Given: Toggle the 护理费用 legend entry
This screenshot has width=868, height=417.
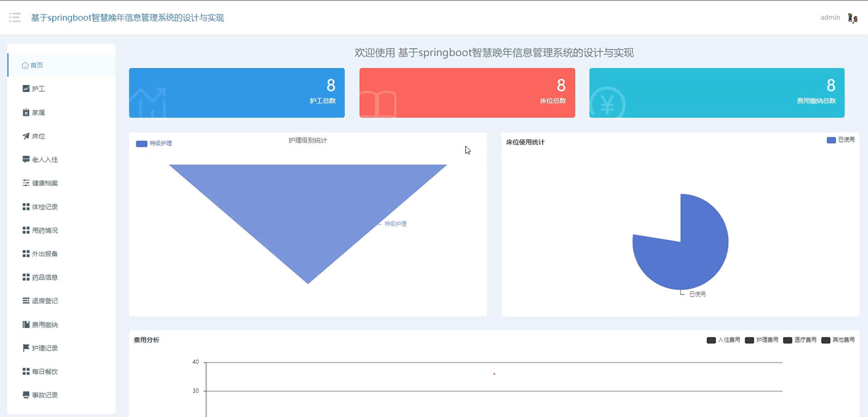Looking at the screenshot, I should pyautogui.click(x=761, y=340).
